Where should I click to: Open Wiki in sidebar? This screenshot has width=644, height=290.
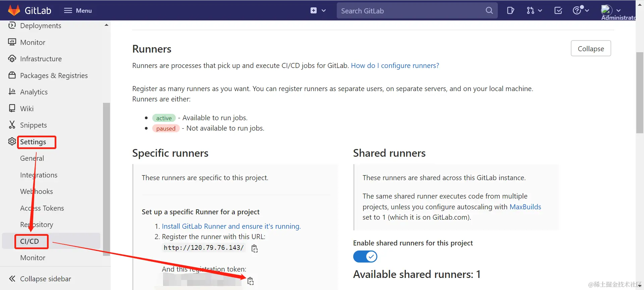tap(27, 108)
